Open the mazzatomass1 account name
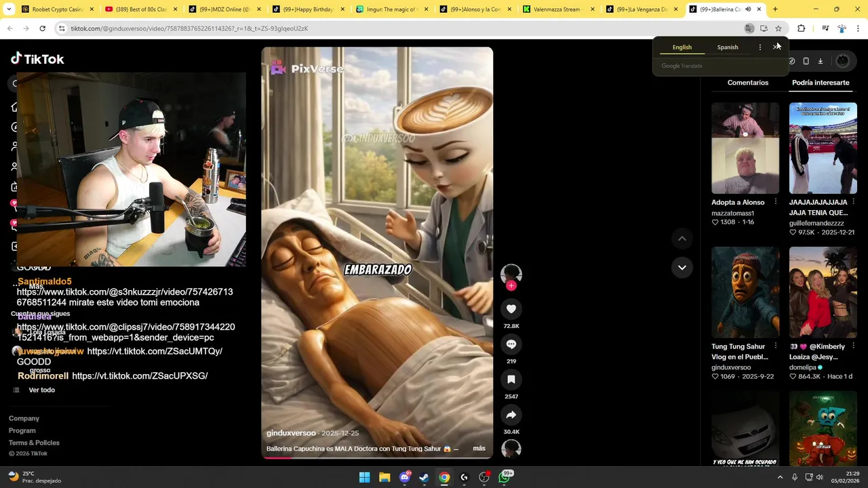Image resolution: width=868 pixels, height=488 pixels. (x=732, y=213)
